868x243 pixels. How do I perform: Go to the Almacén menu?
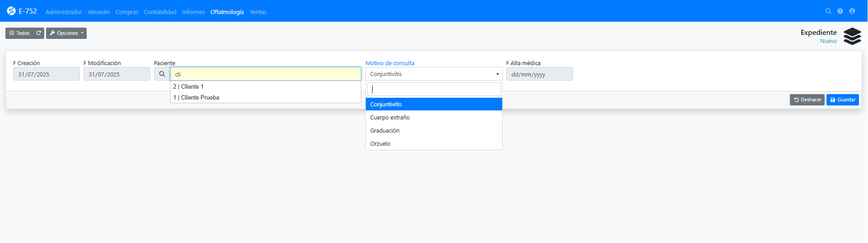point(98,12)
